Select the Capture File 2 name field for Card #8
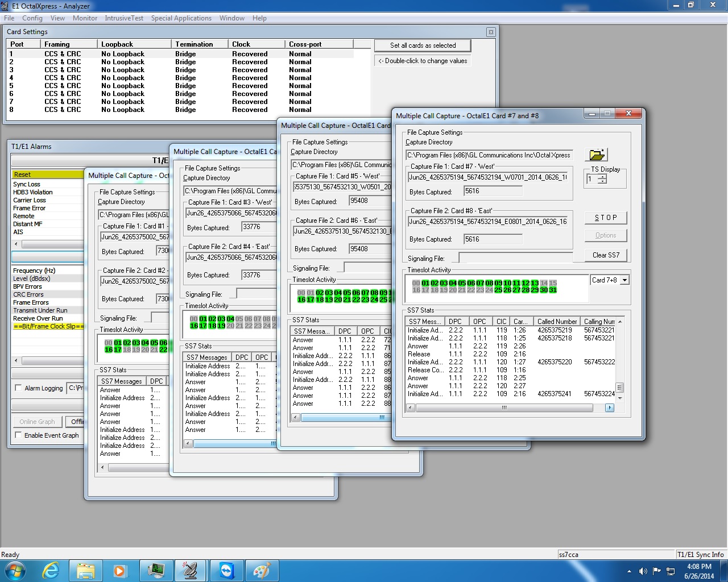The image size is (728, 582). (488, 221)
